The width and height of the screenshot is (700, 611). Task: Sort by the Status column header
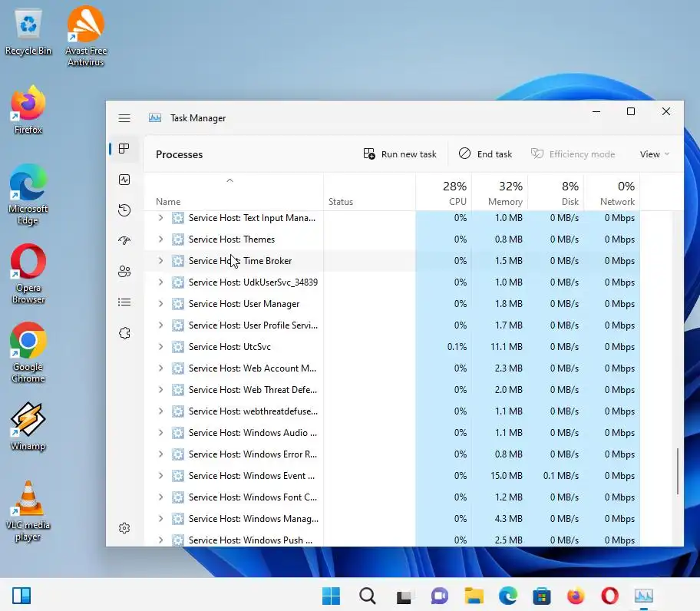(x=369, y=192)
